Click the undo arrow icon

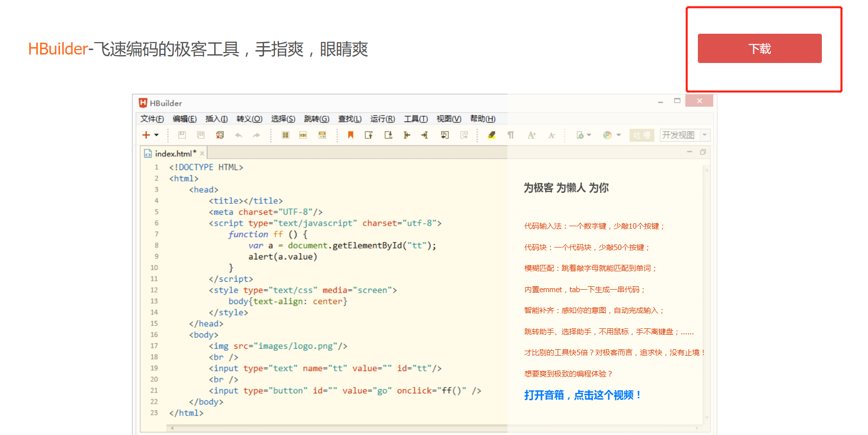click(x=239, y=135)
